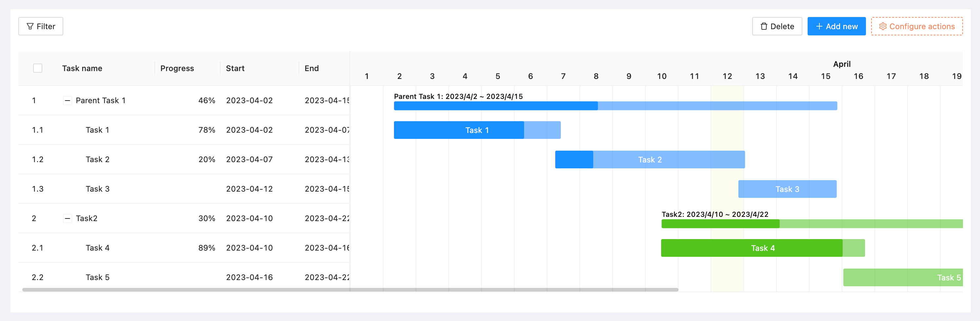
Task: Select the green Task 4 Gantt bar
Action: point(762,248)
